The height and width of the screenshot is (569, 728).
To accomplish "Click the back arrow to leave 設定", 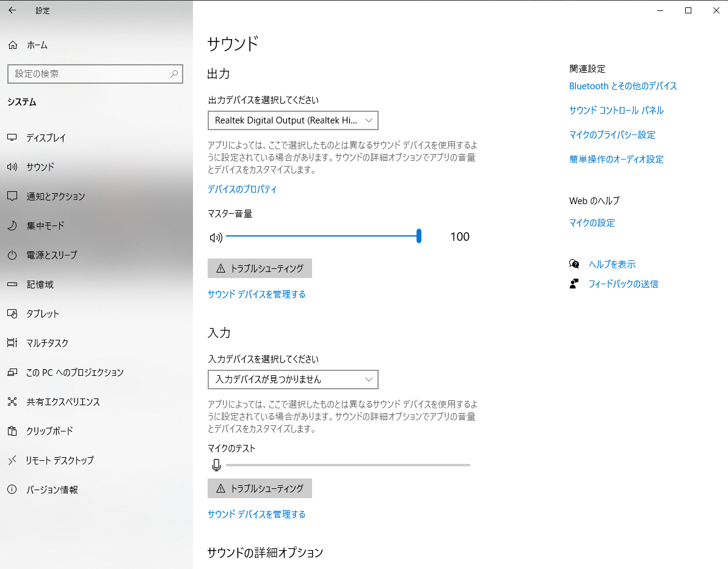I will tap(12, 10).
